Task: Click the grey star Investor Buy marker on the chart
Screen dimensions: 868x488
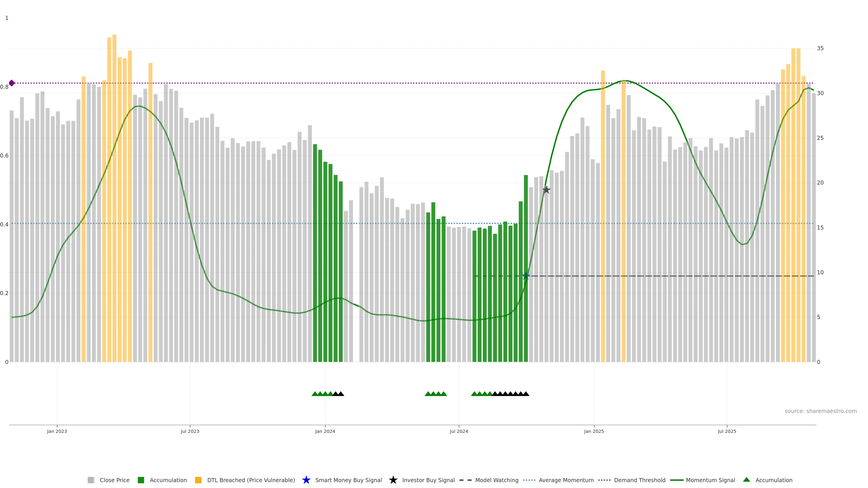Action: 546,190
